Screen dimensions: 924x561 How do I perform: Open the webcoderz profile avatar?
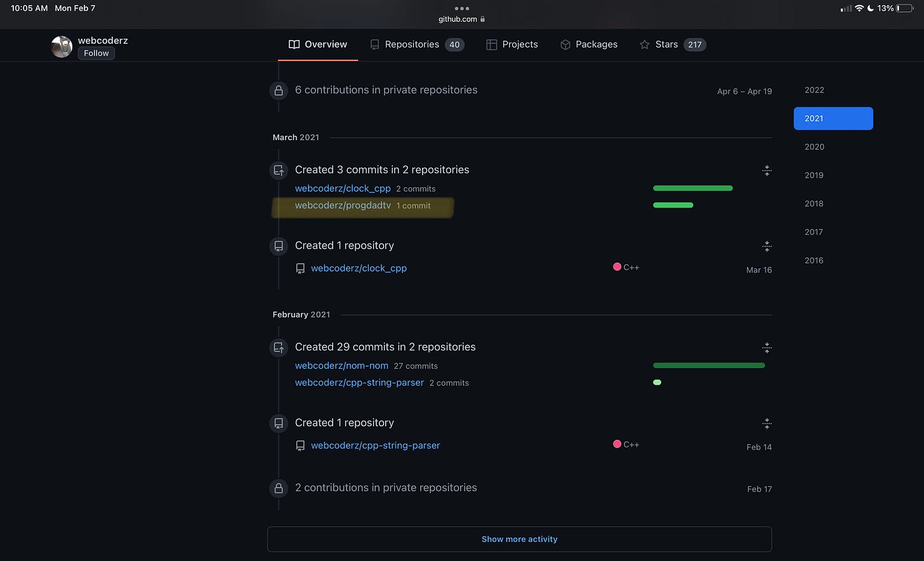pyautogui.click(x=62, y=46)
